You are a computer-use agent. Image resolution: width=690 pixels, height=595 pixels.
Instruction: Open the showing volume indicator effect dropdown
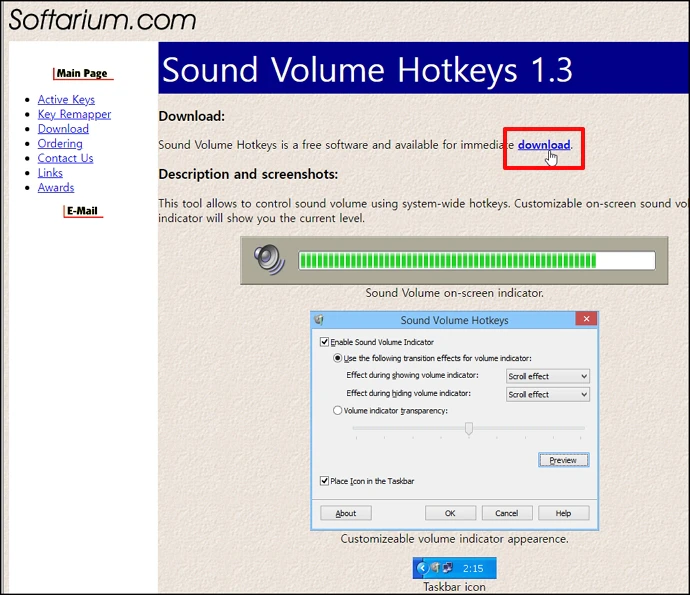pos(548,376)
